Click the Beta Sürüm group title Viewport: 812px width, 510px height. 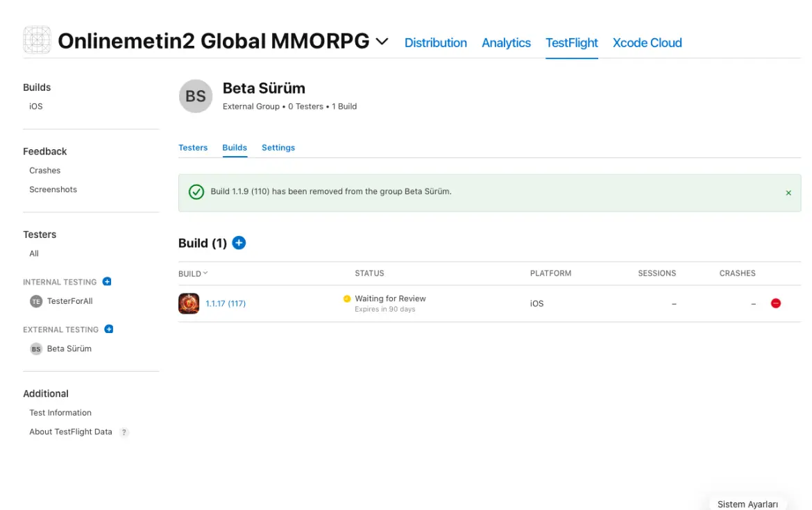click(264, 88)
